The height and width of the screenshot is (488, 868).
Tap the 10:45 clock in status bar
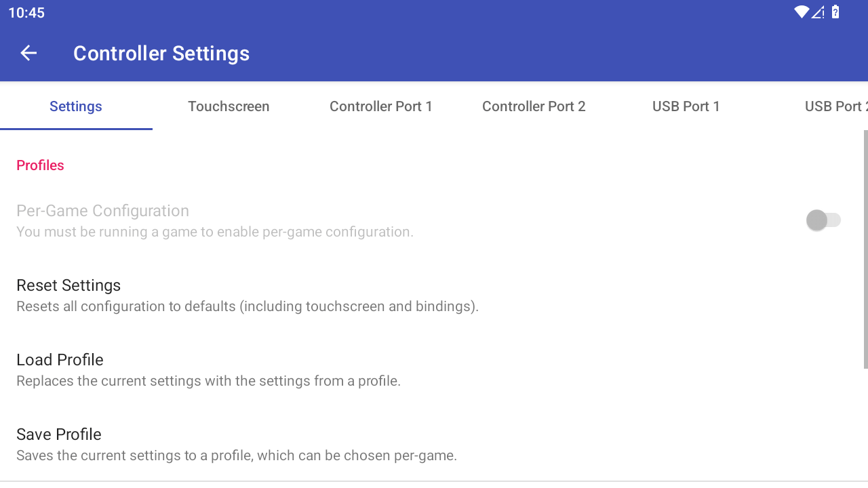(x=26, y=13)
